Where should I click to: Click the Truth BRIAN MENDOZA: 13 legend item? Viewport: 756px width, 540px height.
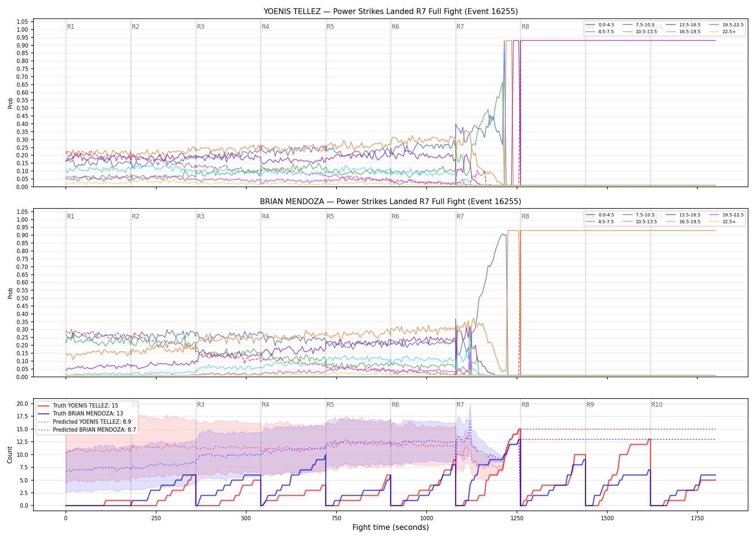pyautogui.click(x=80, y=414)
